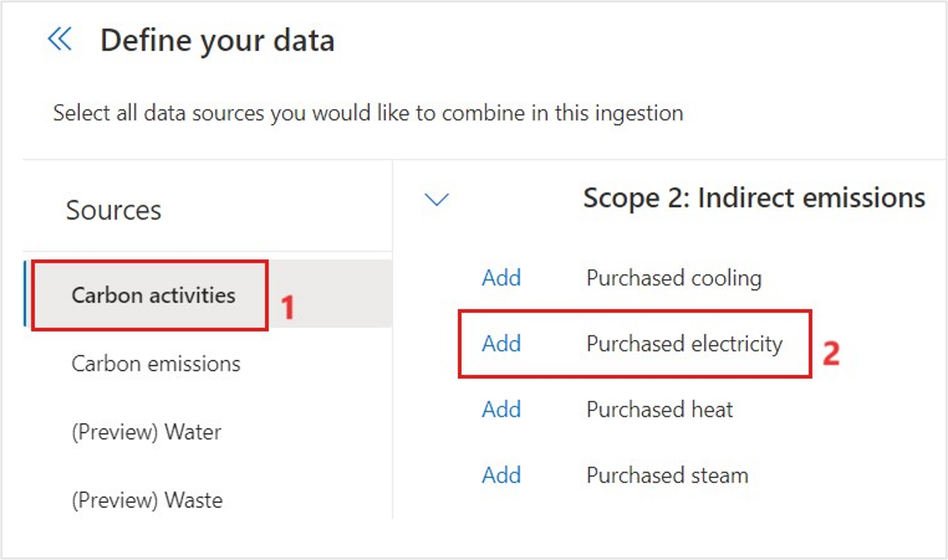Open the (Preview) Waste source
The height and width of the screenshot is (560, 948).
pyautogui.click(x=147, y=500)
